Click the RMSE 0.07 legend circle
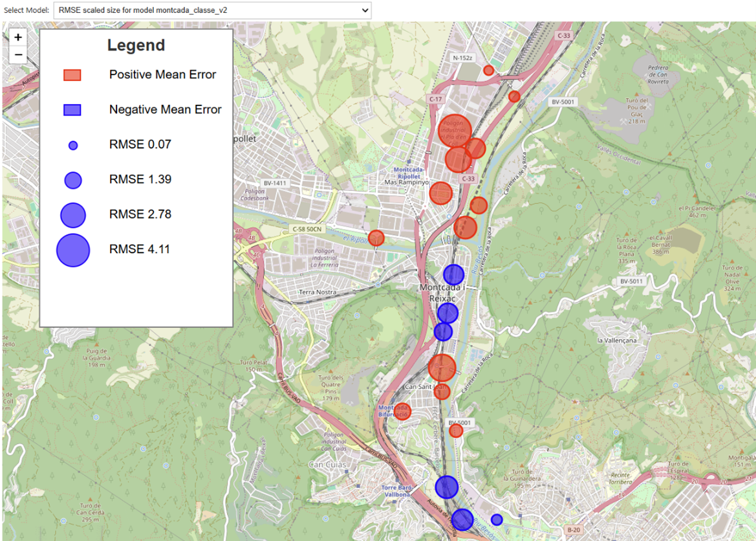The width and height of the screenshot is (756, 541). (72, 145)
